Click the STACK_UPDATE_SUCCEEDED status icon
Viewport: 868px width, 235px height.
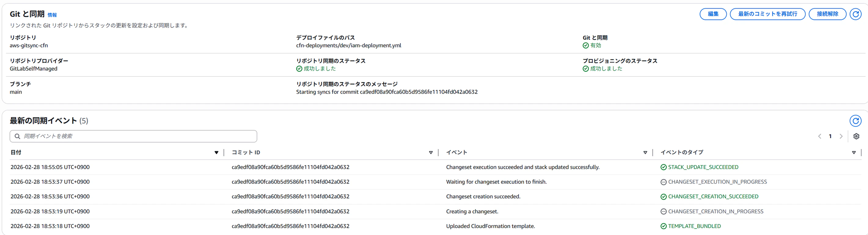click(664, 167)
